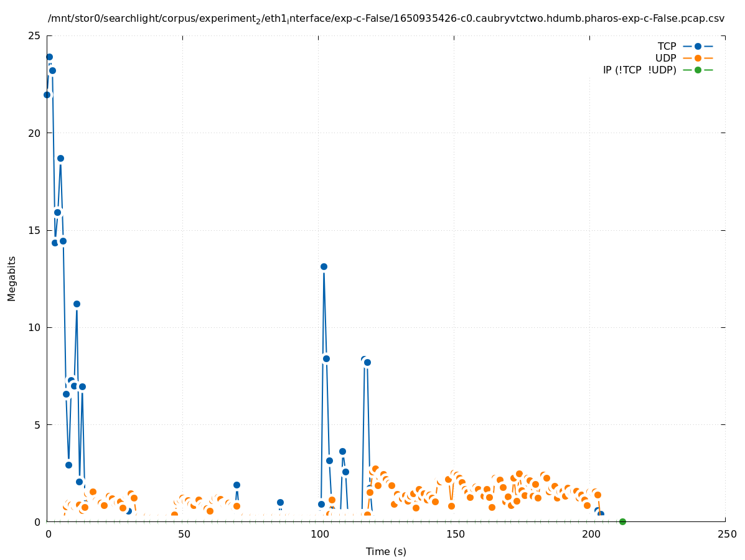Click the TCP data point near 11 Megabits
This screenshot has height=560, width=745.
point(77,304)
